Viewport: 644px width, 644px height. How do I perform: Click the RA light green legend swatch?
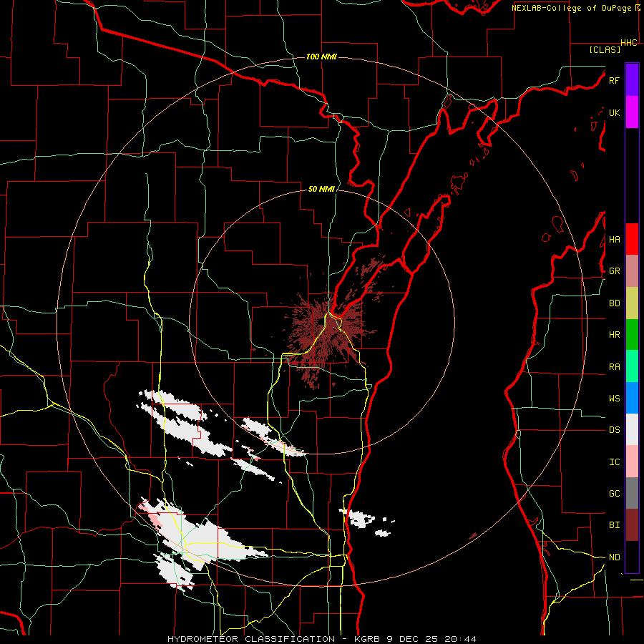click(x=632, y=366)
